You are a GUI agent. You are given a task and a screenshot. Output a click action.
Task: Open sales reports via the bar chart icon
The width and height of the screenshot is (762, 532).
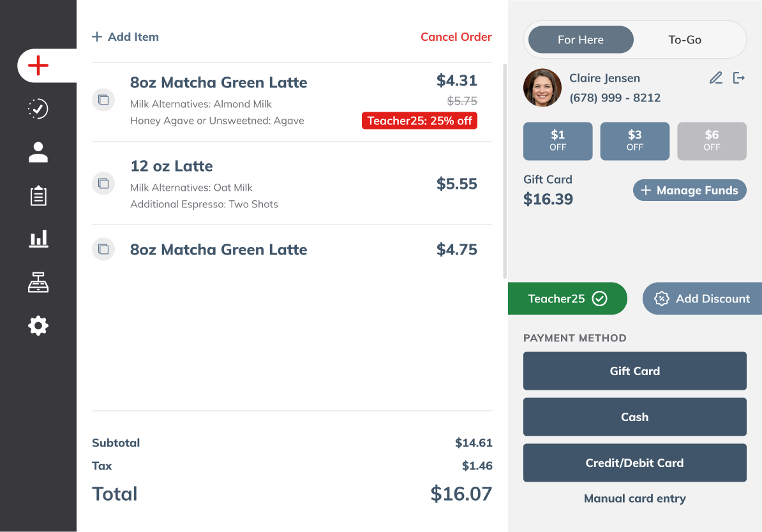(x=38, y=239)
